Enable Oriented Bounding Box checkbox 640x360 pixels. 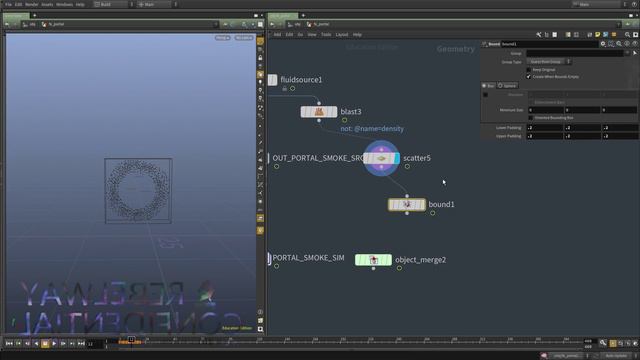(531, 118)
